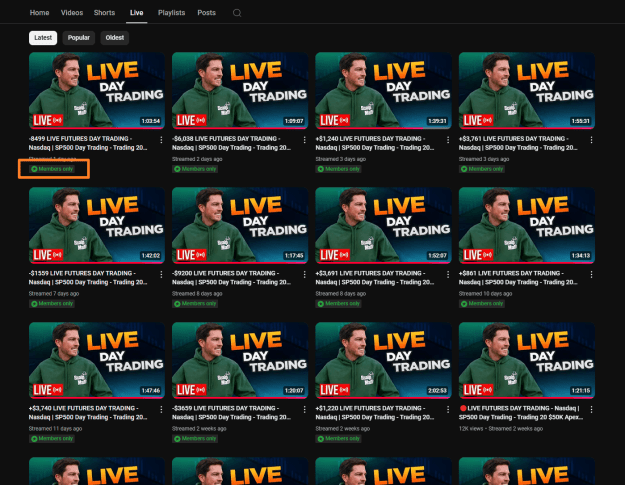Open the channel search icon
The height and width of the screenshot is (485, 625).
tap(237, 13)
